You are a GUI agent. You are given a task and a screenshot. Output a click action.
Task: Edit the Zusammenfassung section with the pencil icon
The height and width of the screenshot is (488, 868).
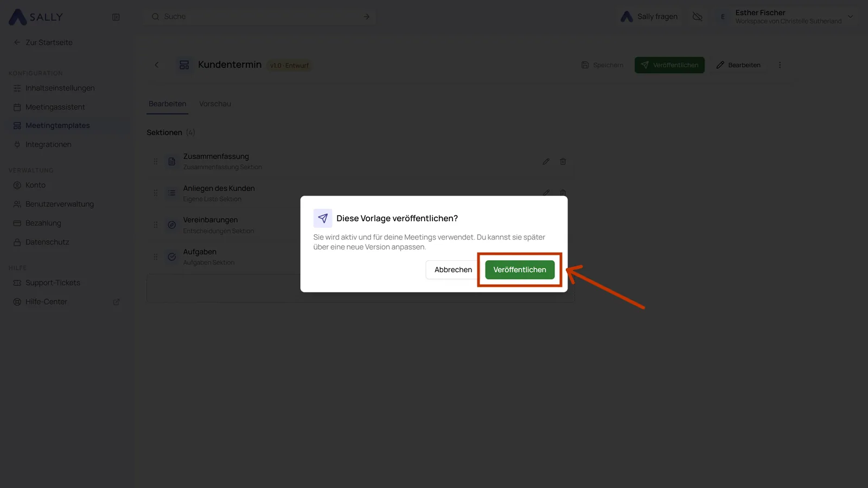[x=546, y=162]
